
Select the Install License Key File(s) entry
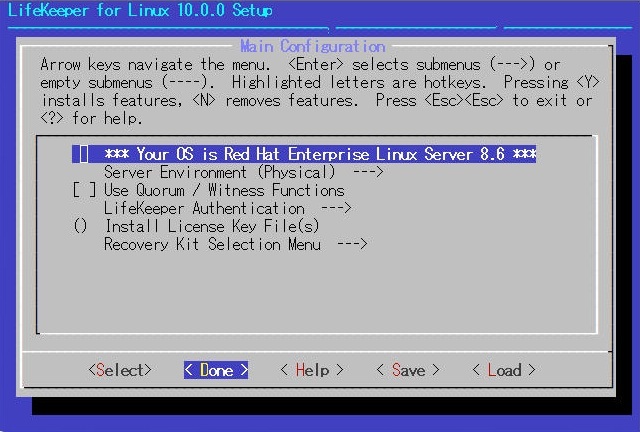click(212, 227)
